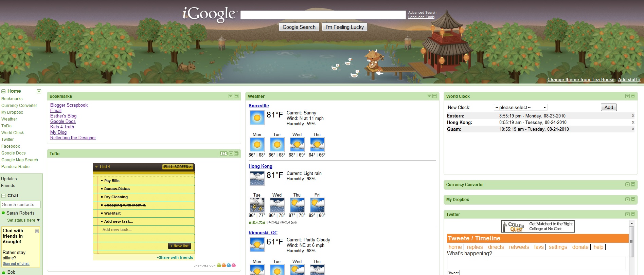The image size is (644, 275).
Task: Collapse the Home section in sidebar
Action: click(x=3, y=91)
